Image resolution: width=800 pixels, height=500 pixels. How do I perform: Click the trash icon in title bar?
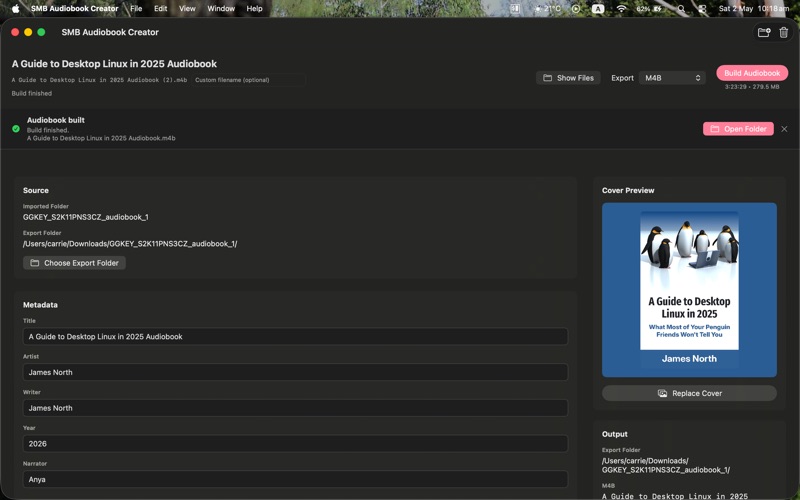tap(784, 33)
